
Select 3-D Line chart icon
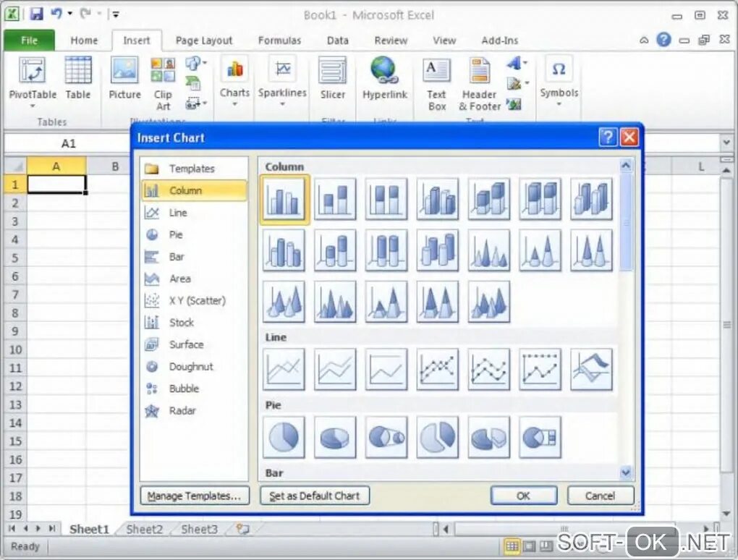(x=592, y=370)
